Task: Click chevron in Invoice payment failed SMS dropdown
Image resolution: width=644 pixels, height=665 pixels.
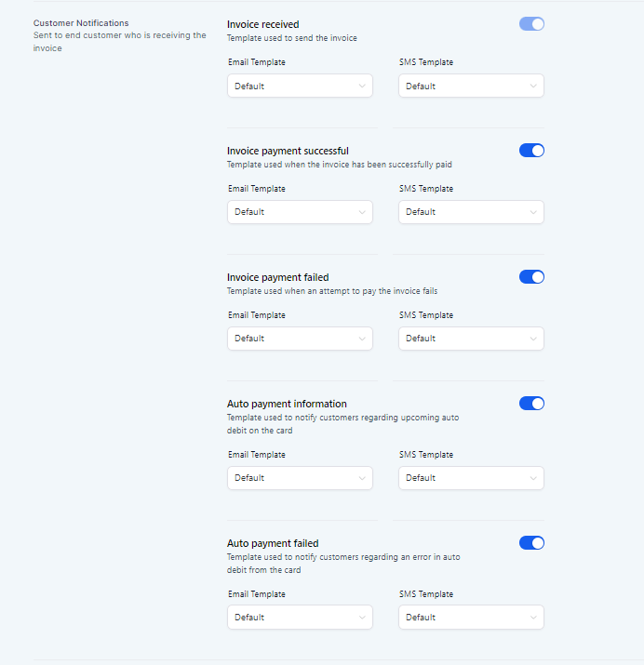Action: click(x=533, y=339)
